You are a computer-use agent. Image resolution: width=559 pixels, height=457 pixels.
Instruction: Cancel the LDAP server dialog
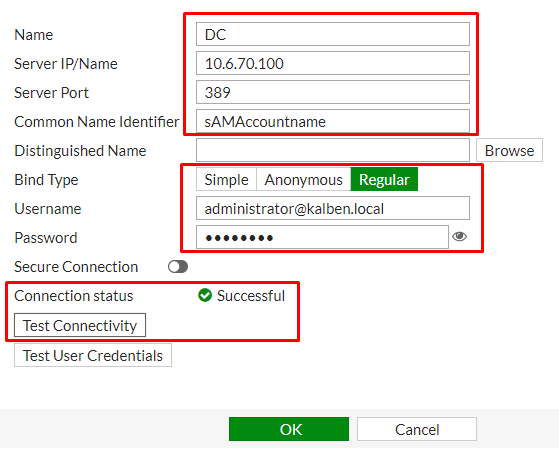417,429
